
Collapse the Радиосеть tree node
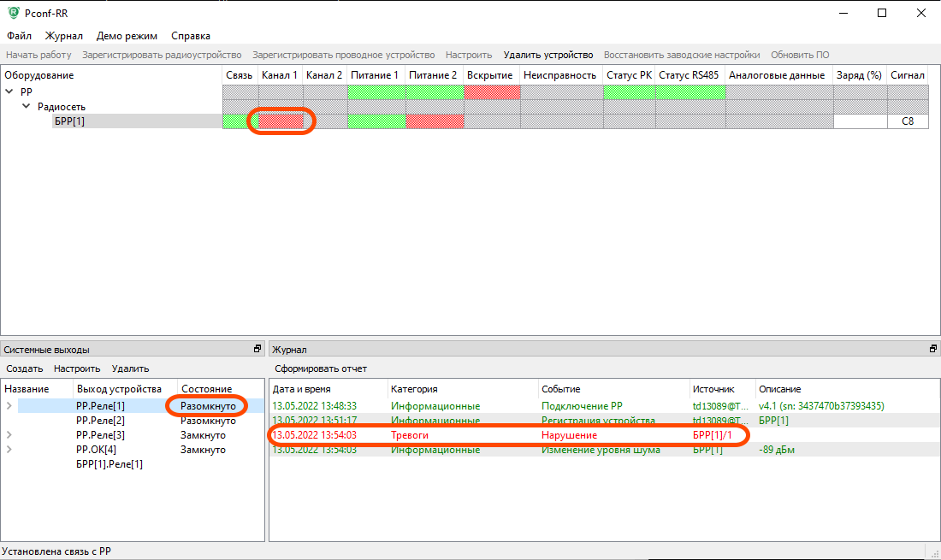pos(27,106)
